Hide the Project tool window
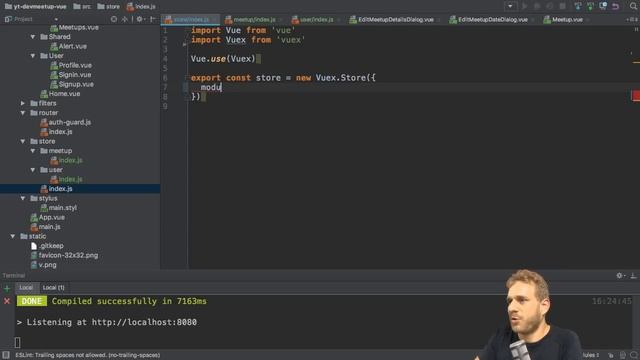640x360 pixels. point(153,19)
